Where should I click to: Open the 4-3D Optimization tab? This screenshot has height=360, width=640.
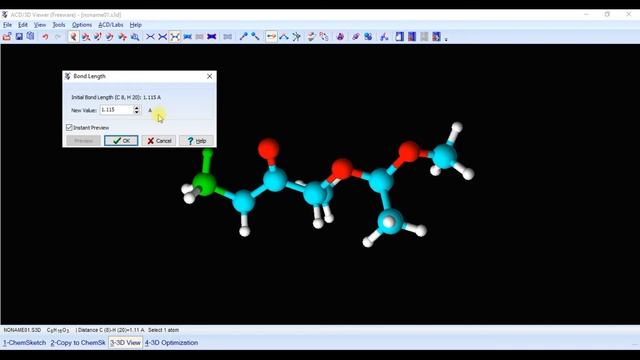pos(171,343)
